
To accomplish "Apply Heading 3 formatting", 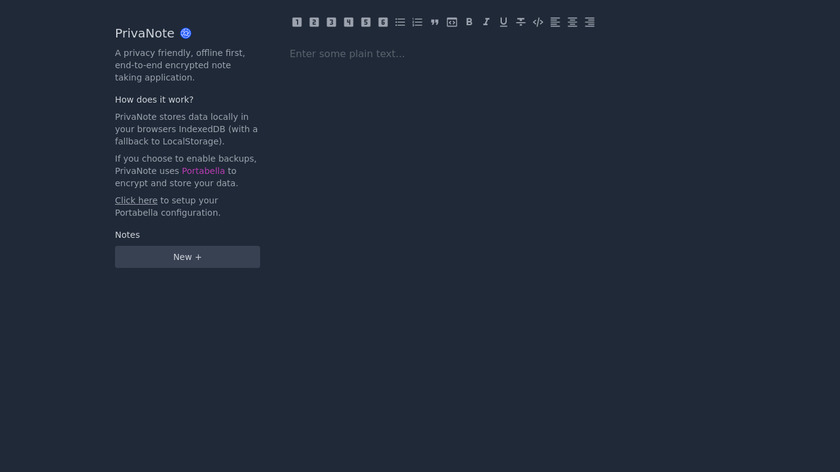I will [331, 22].
